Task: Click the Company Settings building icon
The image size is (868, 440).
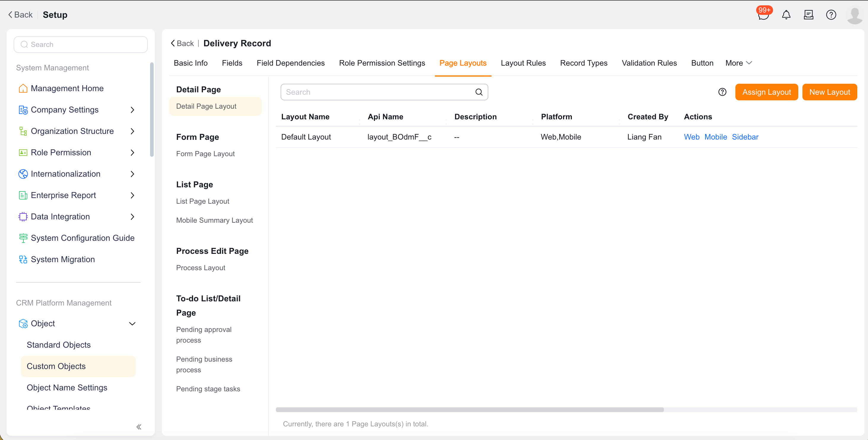Action: [23, 110]
